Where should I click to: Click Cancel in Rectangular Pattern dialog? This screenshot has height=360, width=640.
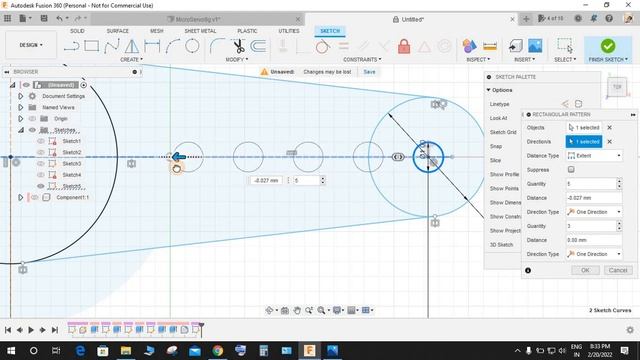click(618, 270)
